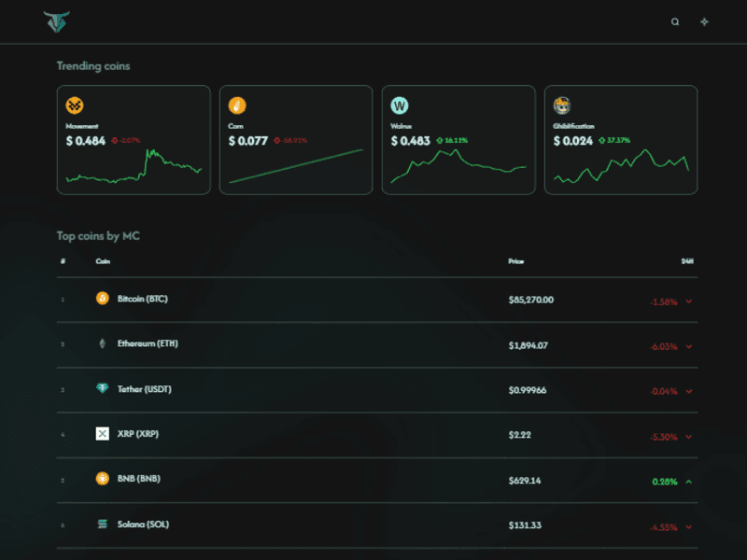The width and height of the screenshot is (747, 560).
Task: Click the Movement price $ 0.484
Action: tap(86, 141)
